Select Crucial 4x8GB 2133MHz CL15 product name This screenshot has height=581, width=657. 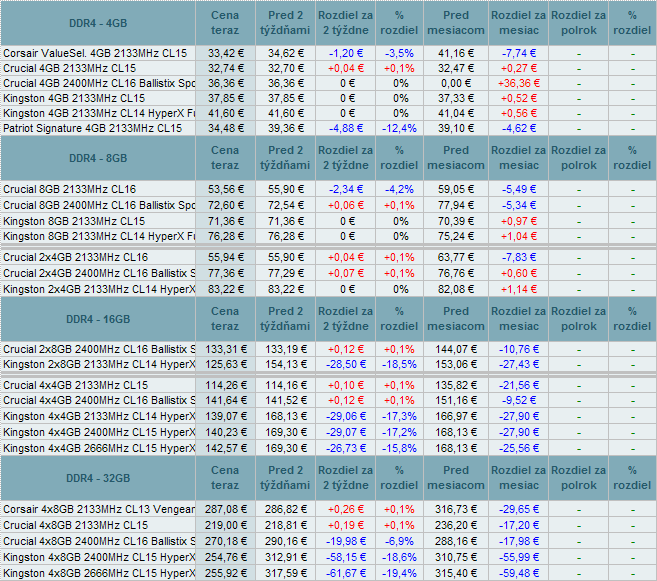[75, 525]
